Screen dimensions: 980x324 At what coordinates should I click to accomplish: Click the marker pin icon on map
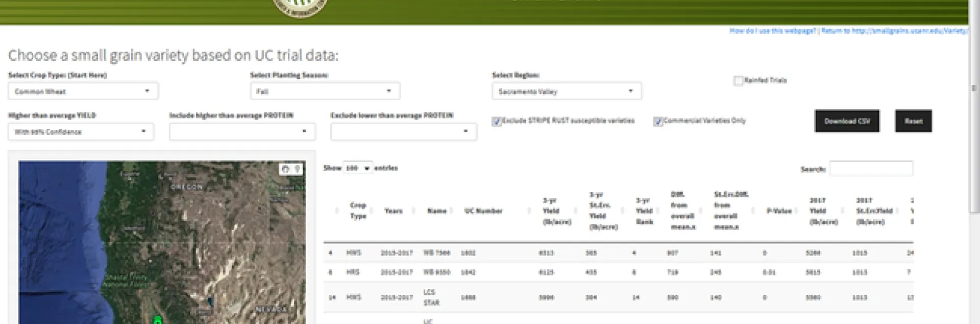point(298,169)
